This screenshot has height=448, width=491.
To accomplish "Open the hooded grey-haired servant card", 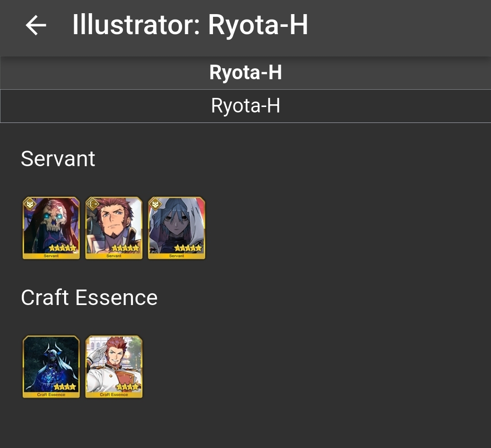I will [176, 228].
